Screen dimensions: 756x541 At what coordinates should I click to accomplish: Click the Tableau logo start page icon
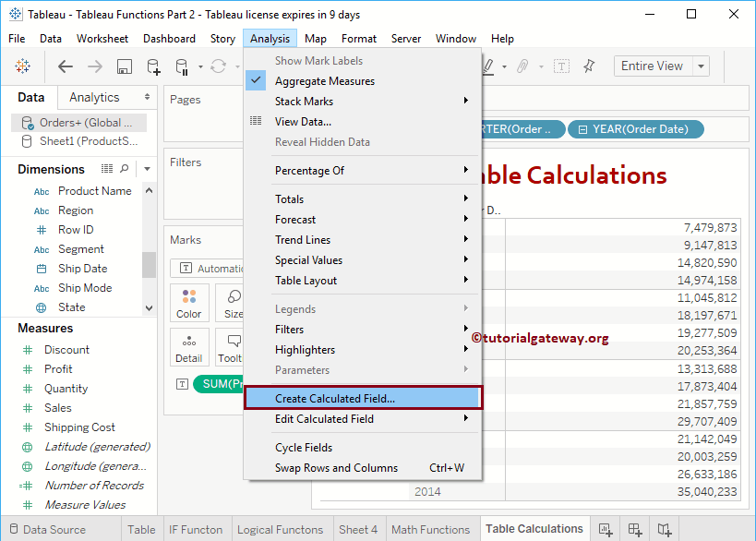22,66
